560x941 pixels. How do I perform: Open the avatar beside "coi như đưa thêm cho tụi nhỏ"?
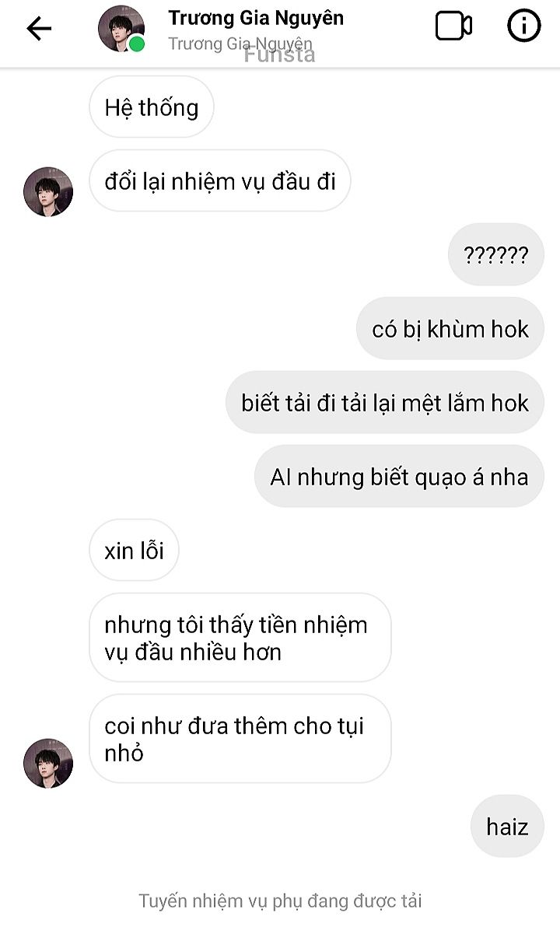coord(48,764)
